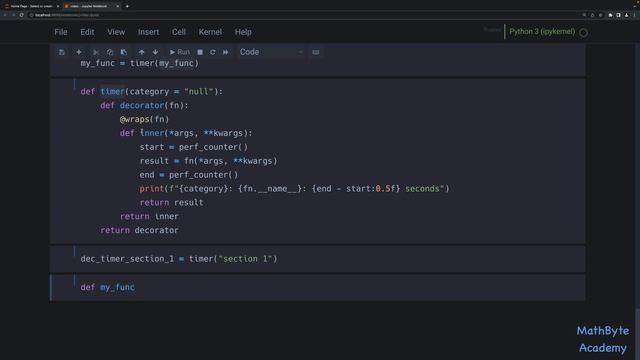
Task: Paste cells below toolbar icon
Action: click(124, 52)
